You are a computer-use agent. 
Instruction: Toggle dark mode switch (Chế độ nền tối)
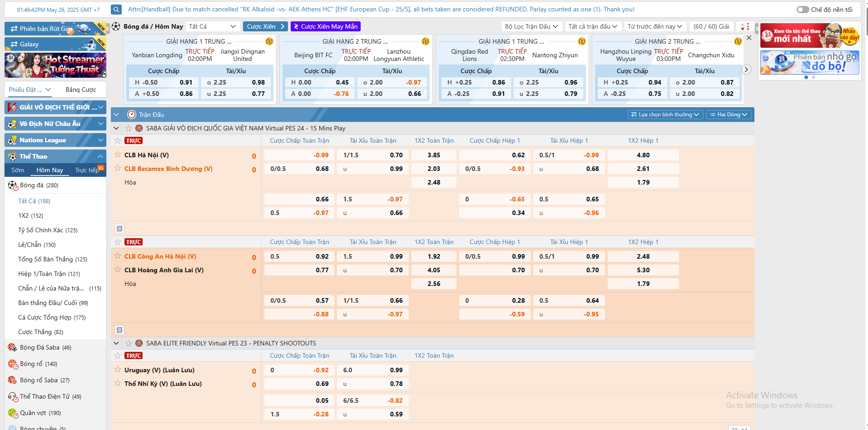803,10
